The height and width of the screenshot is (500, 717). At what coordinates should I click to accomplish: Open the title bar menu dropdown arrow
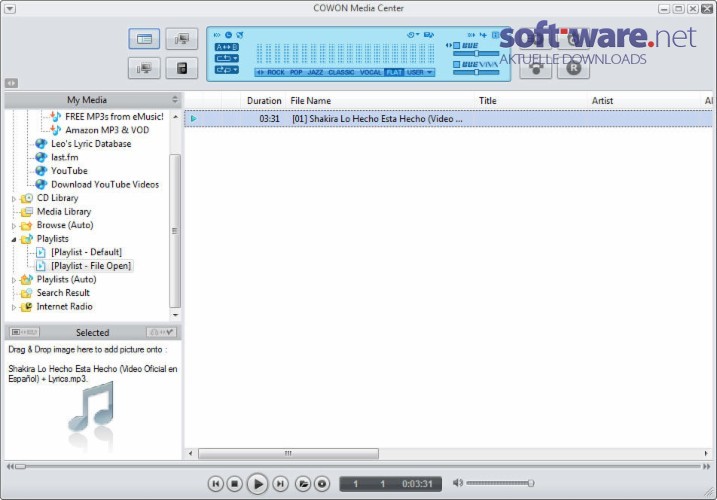(10, 9)
